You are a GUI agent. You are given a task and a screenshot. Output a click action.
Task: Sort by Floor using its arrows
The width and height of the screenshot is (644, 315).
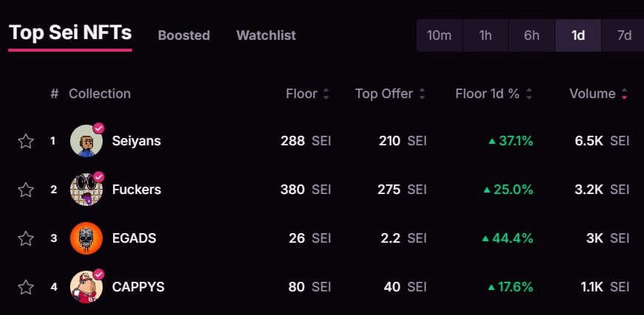point(326,94)
